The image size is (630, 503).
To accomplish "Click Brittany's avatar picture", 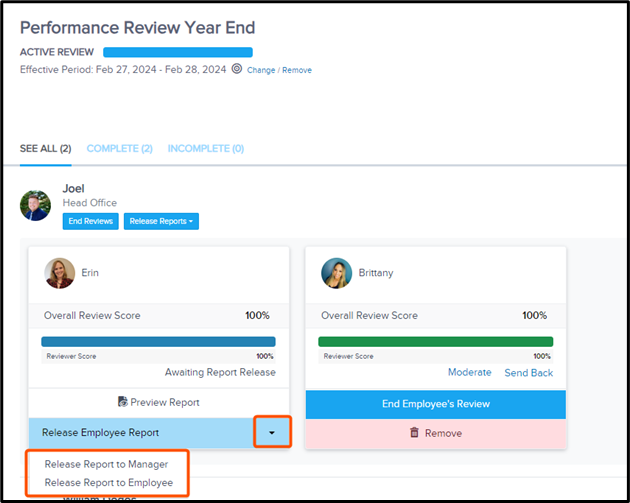I will pos(336,272).
